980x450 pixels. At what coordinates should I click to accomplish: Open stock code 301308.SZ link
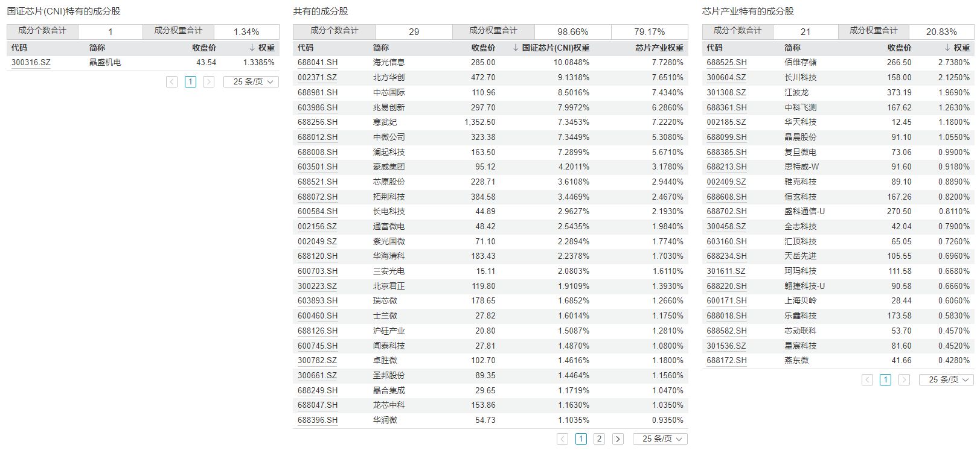click(x=726, y=92)
